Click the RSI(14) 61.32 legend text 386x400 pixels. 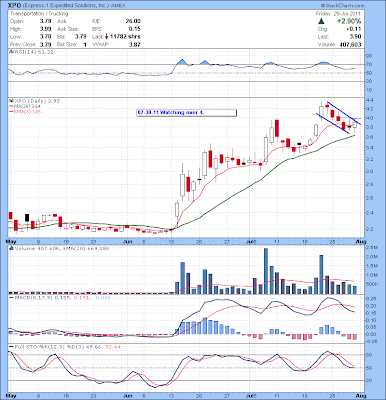pos(33,52)
